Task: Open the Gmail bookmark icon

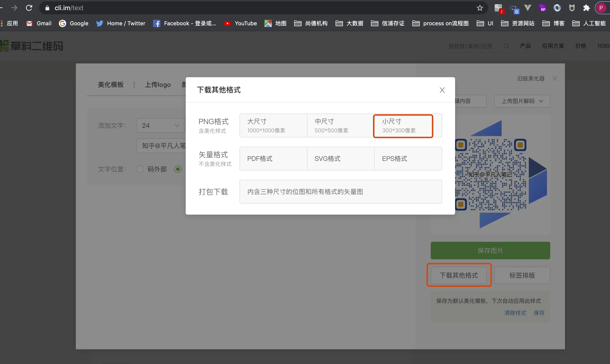Action: coord(29,23)
